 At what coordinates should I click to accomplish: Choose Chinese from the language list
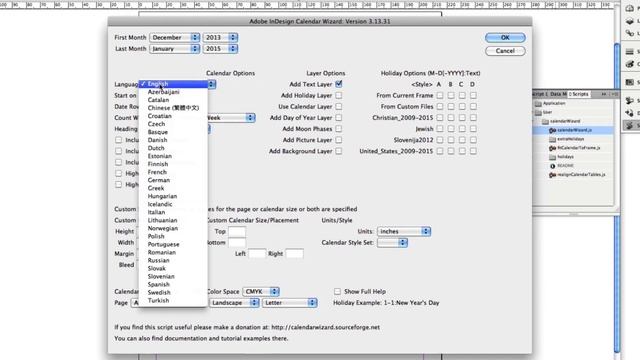173,108
